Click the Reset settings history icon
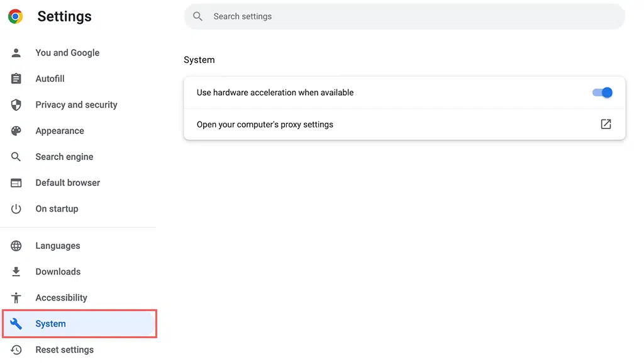 pos(16,350)
